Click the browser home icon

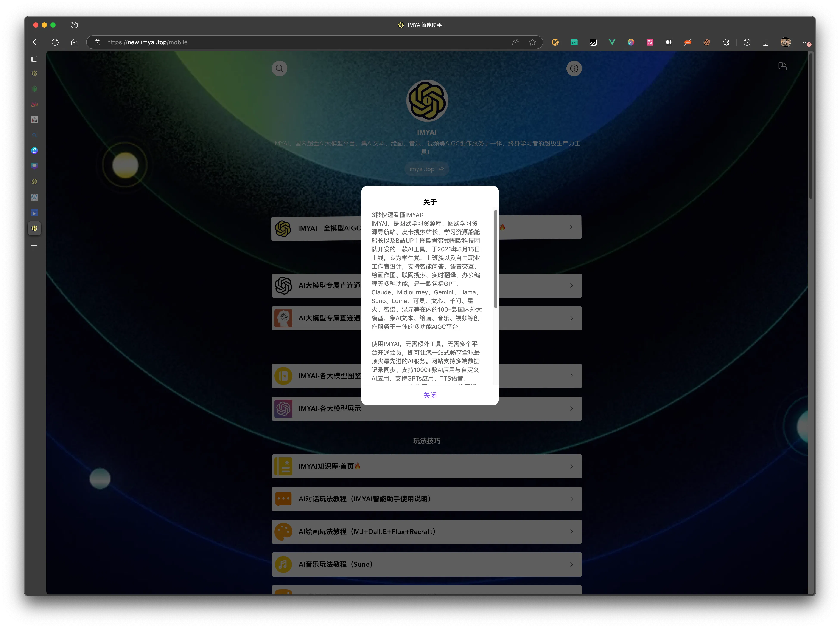(74, 42)
